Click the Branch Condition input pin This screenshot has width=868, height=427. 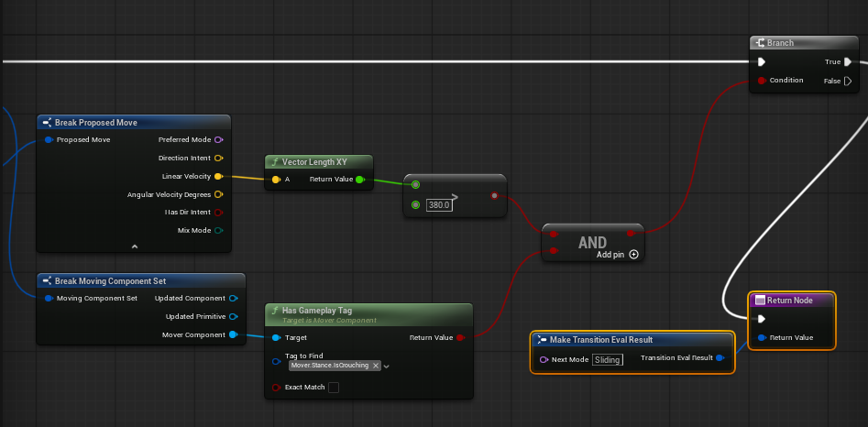[762, 81]
